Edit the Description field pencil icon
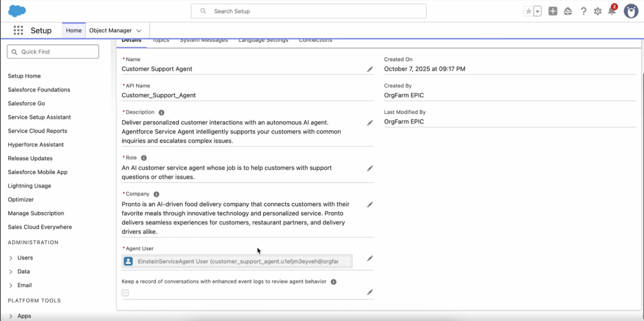644x321 pixels. click(x=370, y=123)
